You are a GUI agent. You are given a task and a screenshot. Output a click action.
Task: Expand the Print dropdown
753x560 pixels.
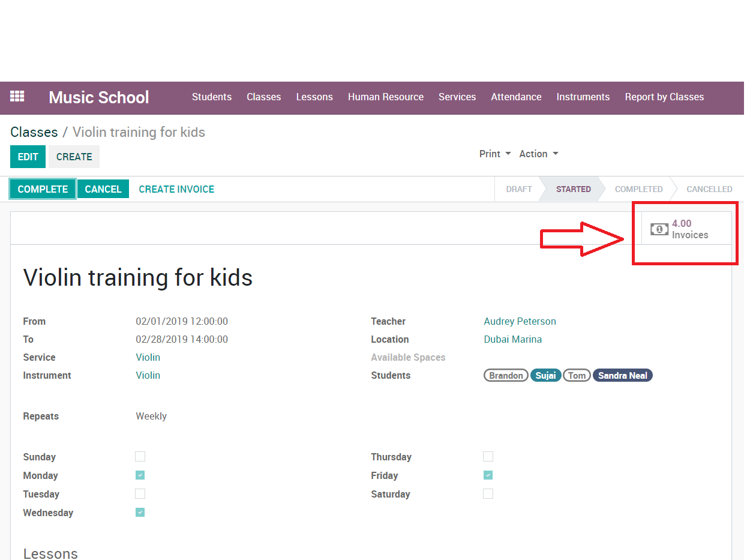click(x=494, y=154)
